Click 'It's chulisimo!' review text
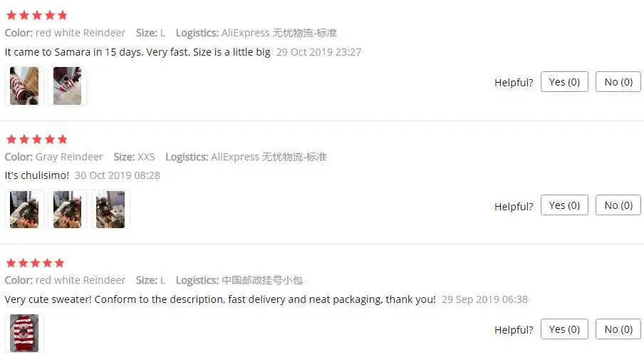644x355 pixels. point(37,175)
